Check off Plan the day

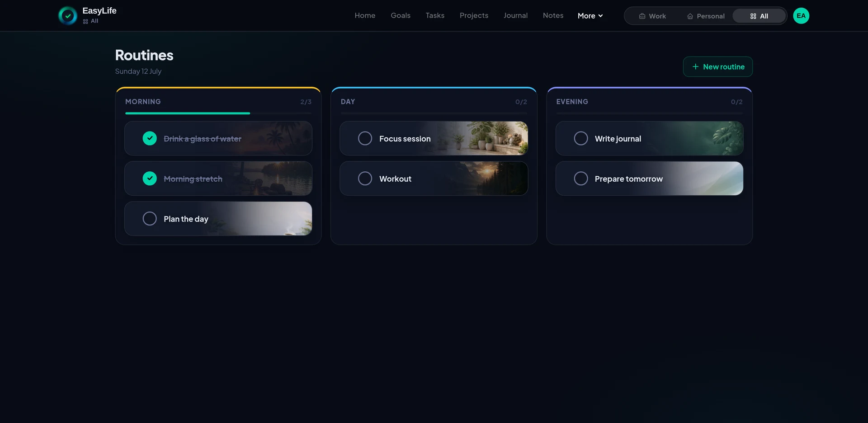click(x=150, y=219)
